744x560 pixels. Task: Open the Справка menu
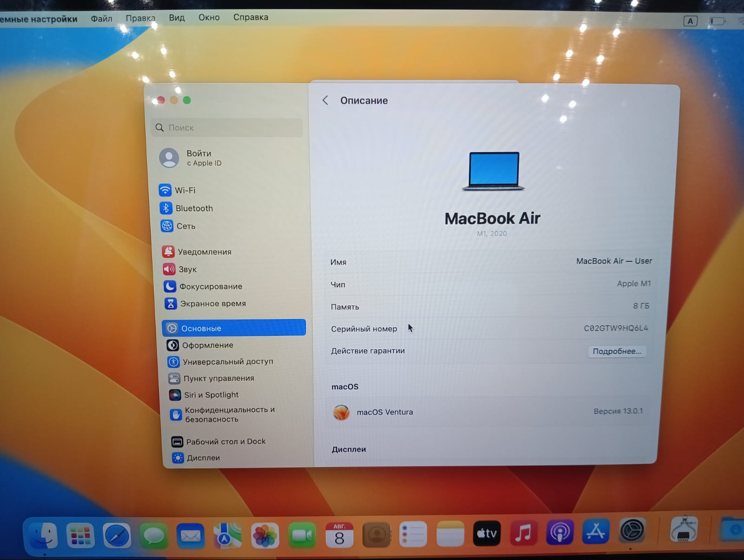coord(251,17)
